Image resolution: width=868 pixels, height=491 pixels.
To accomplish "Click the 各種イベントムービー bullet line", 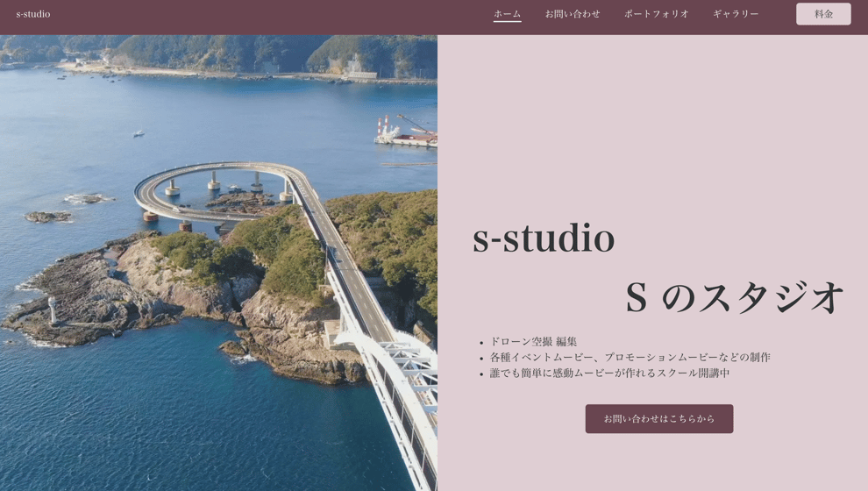I will (x=630, y=357).
